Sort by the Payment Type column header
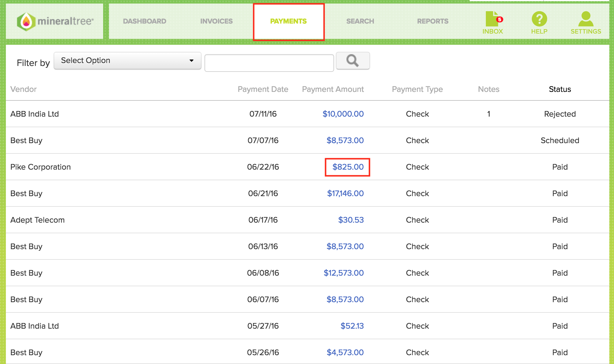Screen dimensions: 614x364 click(417, 89)
